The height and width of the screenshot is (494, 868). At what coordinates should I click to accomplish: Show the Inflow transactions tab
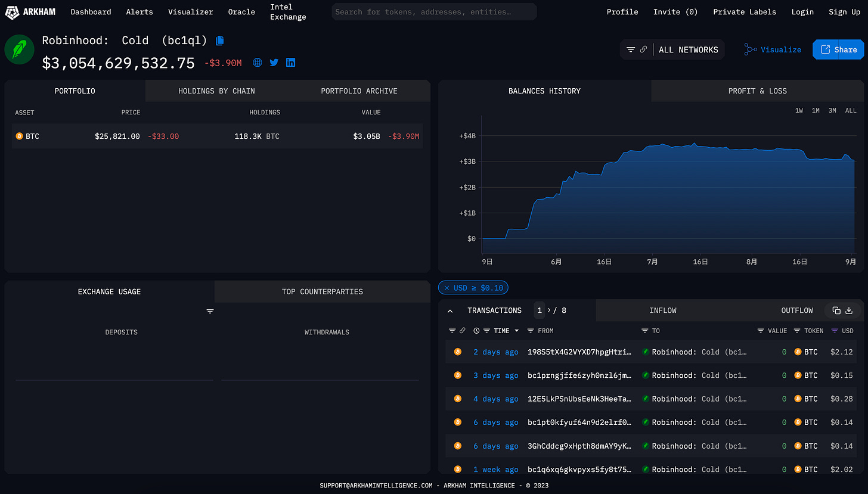point(663,310)
